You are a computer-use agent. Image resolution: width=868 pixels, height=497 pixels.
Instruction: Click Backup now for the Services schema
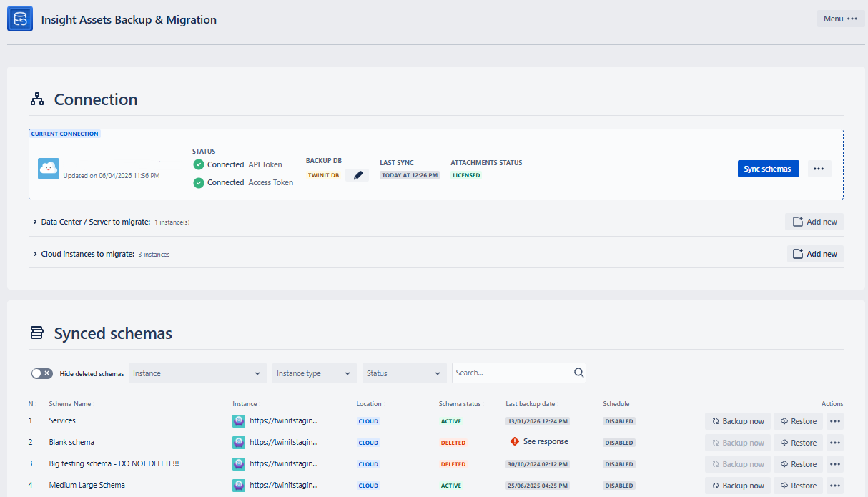[x=738, y=421]
